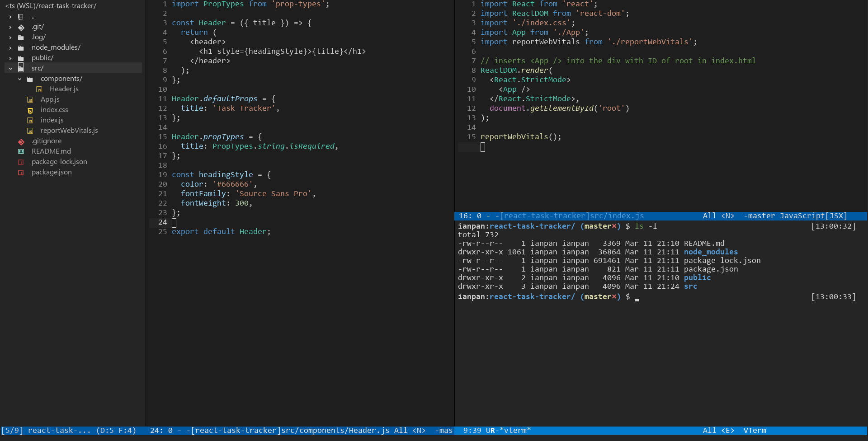
Task: Expand the public/ folder chevron
Action: pos(10,58)
